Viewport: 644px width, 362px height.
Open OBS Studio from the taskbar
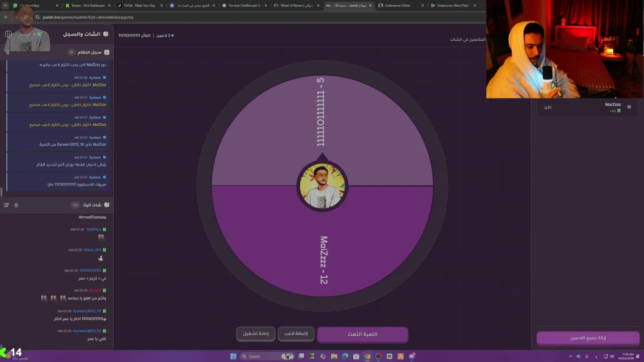click(378, 356)
